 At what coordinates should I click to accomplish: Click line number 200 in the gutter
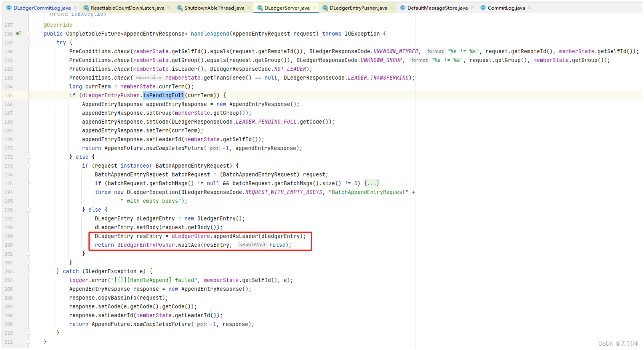point(9,245)
